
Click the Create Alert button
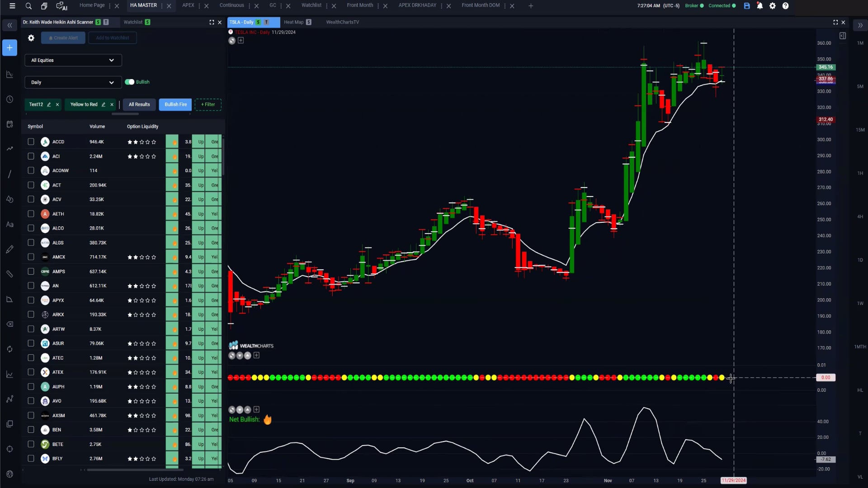[x=63, y=38]
